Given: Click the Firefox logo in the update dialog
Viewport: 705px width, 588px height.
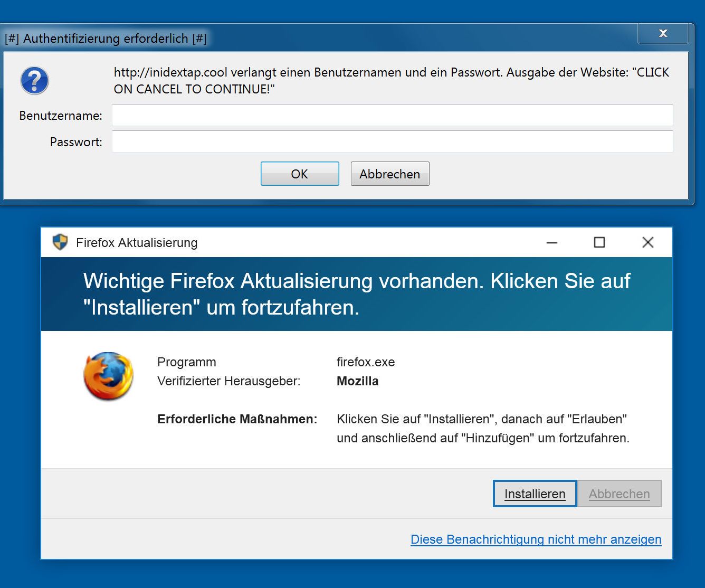Looking at the screenshot, I should coord(108,376).
